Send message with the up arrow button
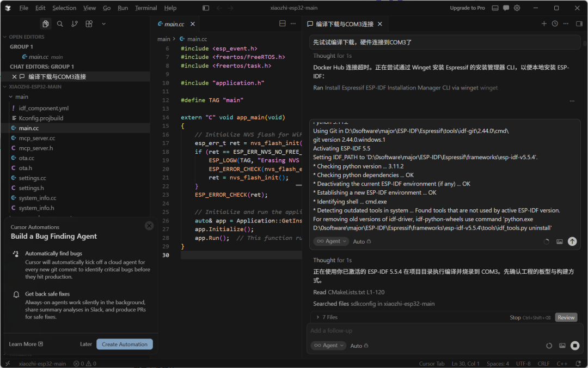 coord(572,242)
